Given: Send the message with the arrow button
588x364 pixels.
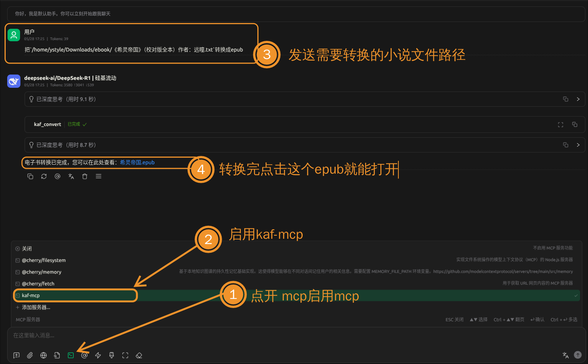Looking at the screenshot, I should tap(578, 355).
